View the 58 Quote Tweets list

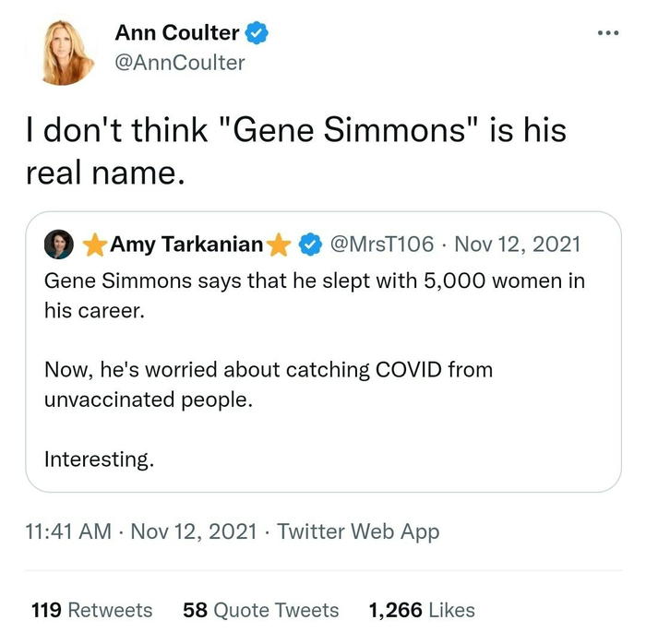(x=260, y=610)
